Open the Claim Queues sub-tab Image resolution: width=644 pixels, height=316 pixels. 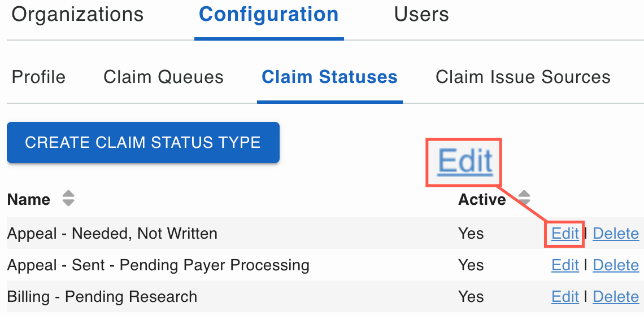pos(163,77)
